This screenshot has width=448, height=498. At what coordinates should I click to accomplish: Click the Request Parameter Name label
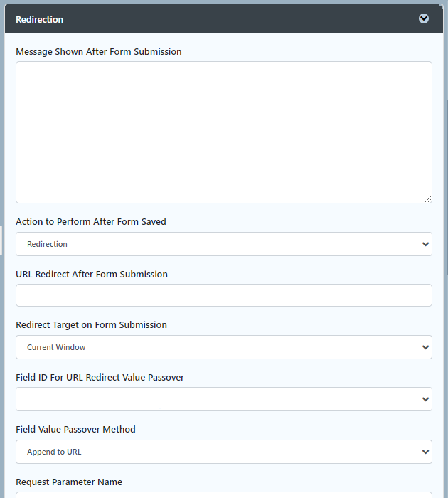point(69,482)
